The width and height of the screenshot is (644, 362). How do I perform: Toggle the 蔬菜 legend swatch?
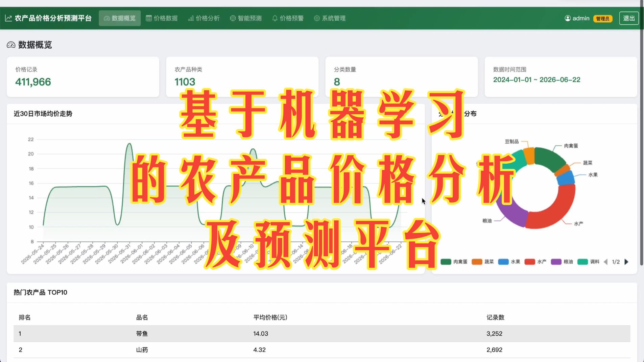click(x=477, y=262)
